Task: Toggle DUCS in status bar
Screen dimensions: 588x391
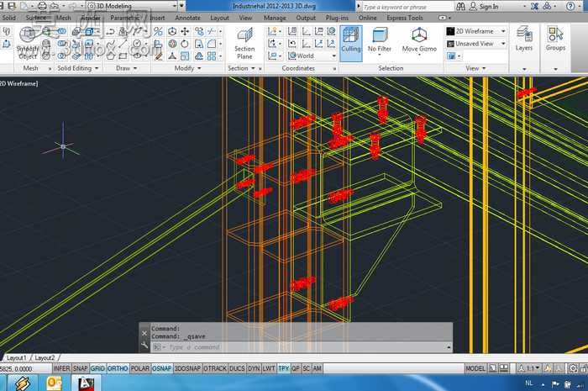Action: coord(237,368)
